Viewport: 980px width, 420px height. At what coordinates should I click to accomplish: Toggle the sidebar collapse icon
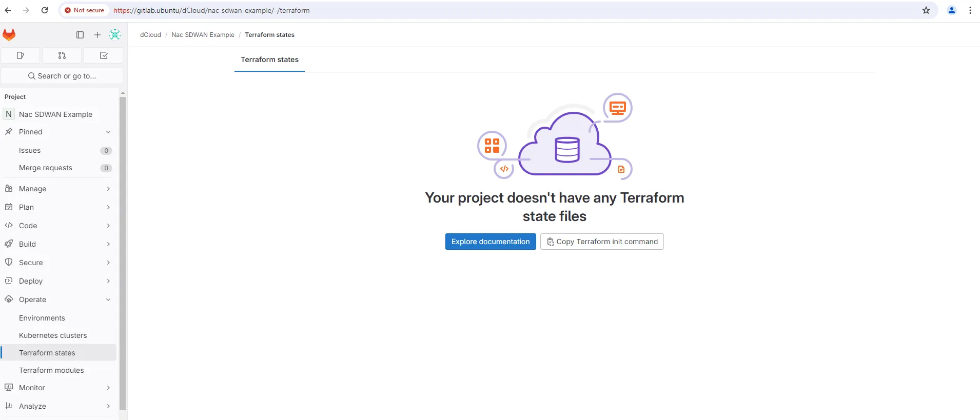(x=80, y=35)
